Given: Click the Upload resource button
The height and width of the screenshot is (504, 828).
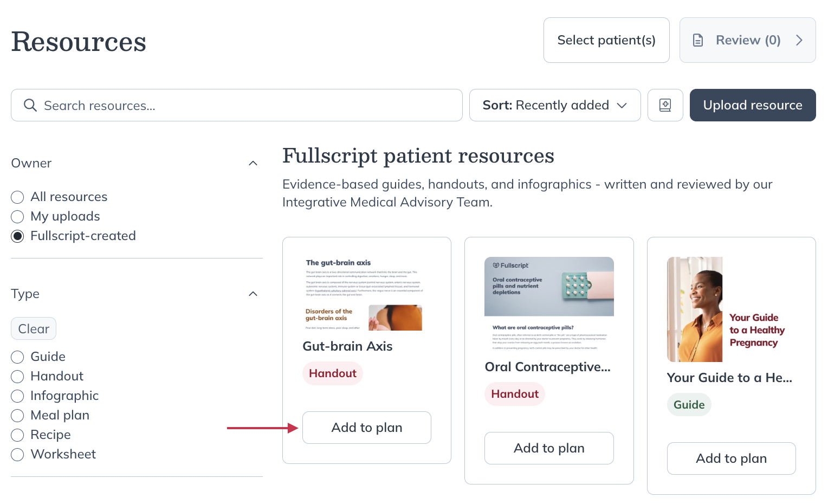Looking at the screenshot, I should coord(753,105).
